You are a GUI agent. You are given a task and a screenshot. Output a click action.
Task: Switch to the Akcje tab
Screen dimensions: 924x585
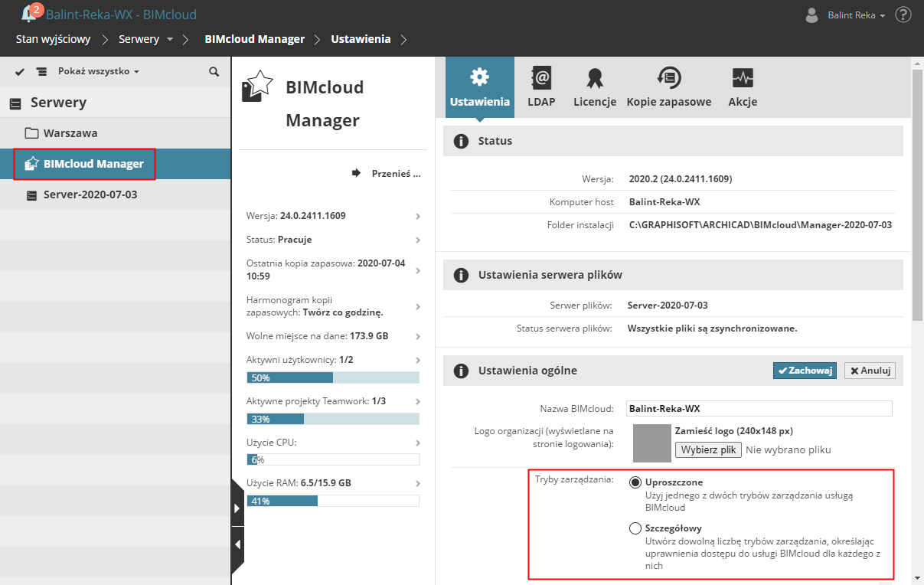(743, 86)
